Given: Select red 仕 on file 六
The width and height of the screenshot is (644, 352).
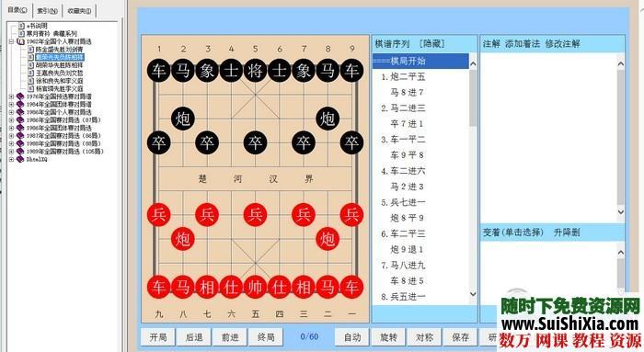Looking at the screenshot, I should pyautogui.click(x=231, y=287).
